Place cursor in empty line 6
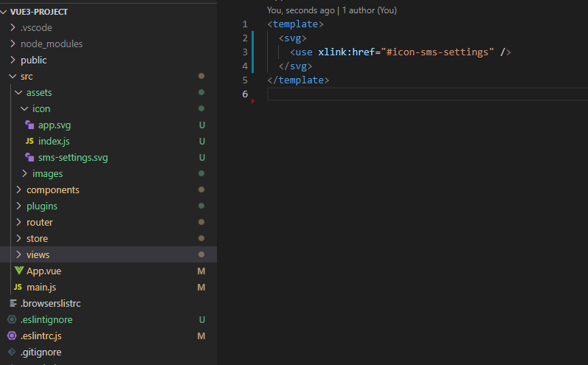Viewport: 588px width, 365px height. (427, 94)
